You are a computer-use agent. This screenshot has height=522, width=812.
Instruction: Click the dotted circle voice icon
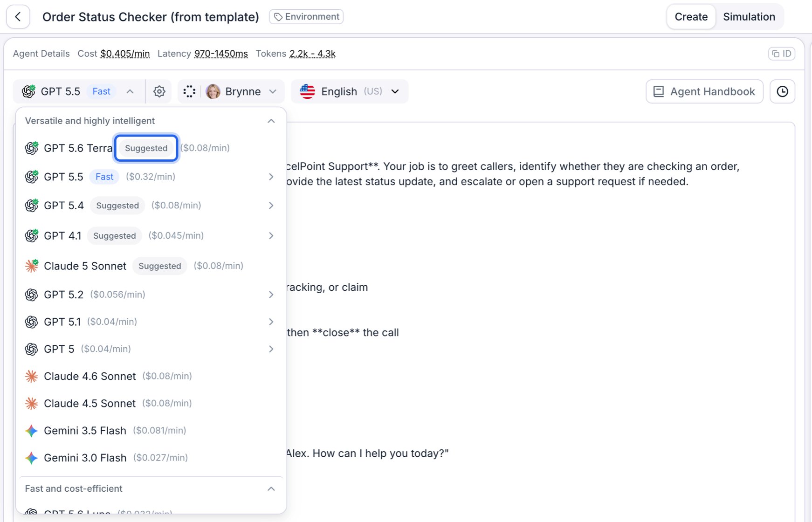coord(189,91)
